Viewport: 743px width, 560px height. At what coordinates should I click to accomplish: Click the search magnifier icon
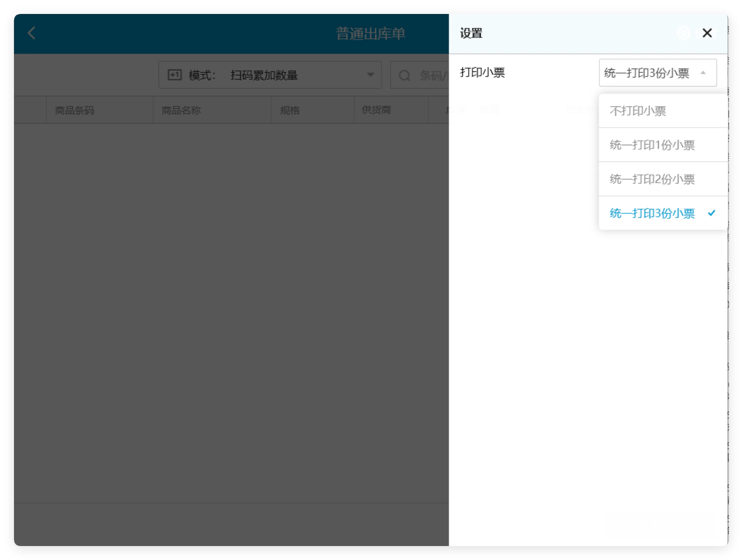[404, 75]
